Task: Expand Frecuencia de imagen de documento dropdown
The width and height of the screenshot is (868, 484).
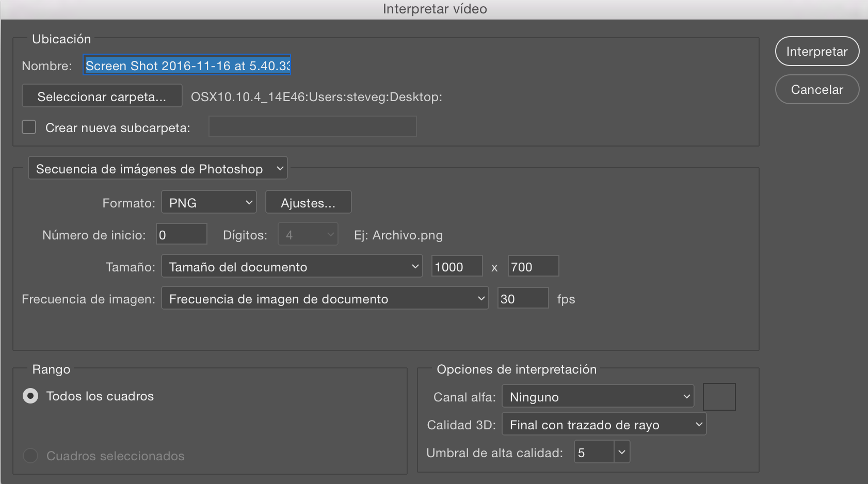Action: 325,298
